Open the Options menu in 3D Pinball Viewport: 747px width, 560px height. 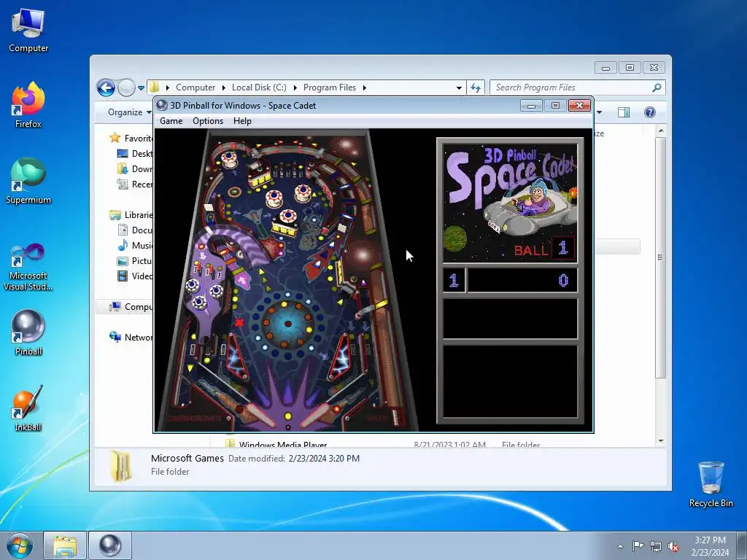click(208, 121)
